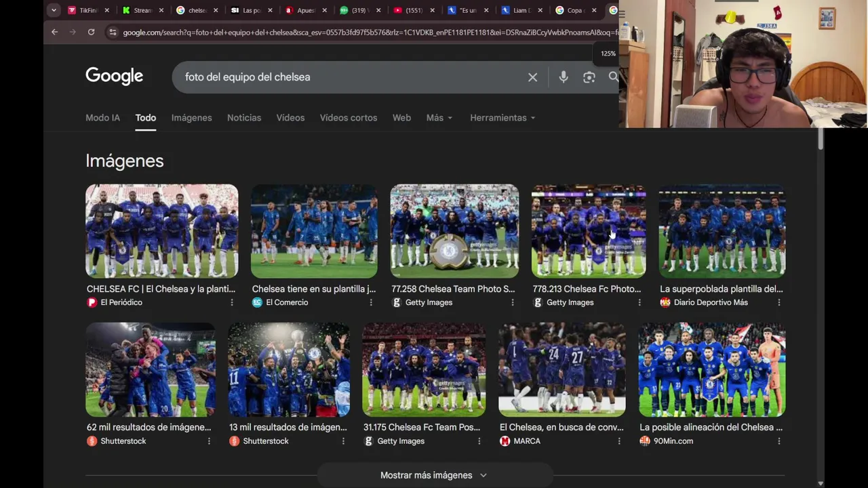This screenshot has height=488, width=868.
Task: Open three-dot menu for El Comercio result
Action: point(371,302)
